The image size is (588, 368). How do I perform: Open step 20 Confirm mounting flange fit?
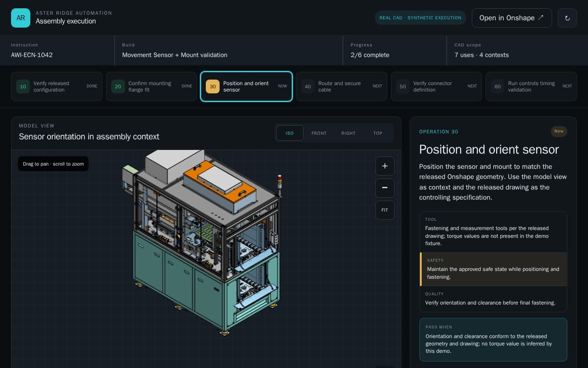(152, 86)
